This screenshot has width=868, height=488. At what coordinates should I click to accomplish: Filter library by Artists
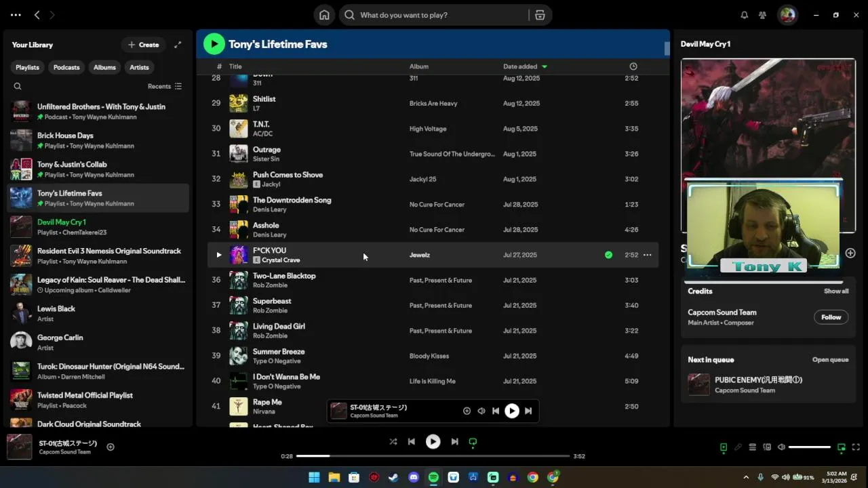click(x=139, y=67)
